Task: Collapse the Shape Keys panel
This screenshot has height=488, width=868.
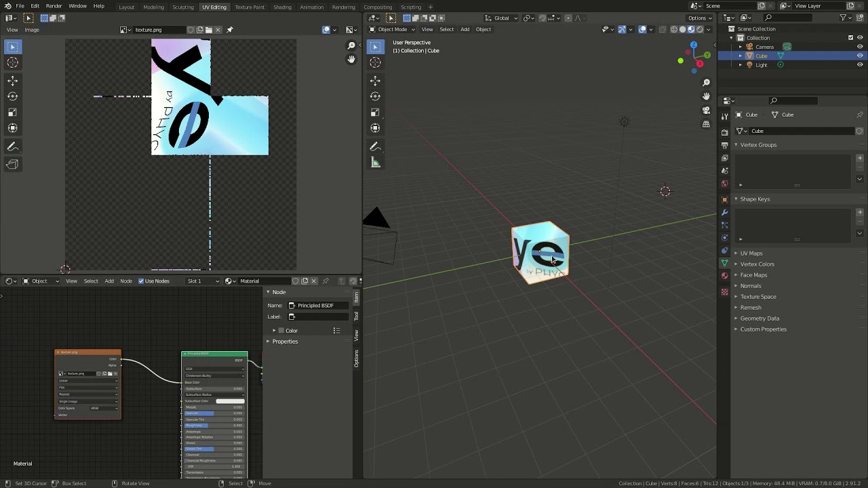Action: point(755,199)
